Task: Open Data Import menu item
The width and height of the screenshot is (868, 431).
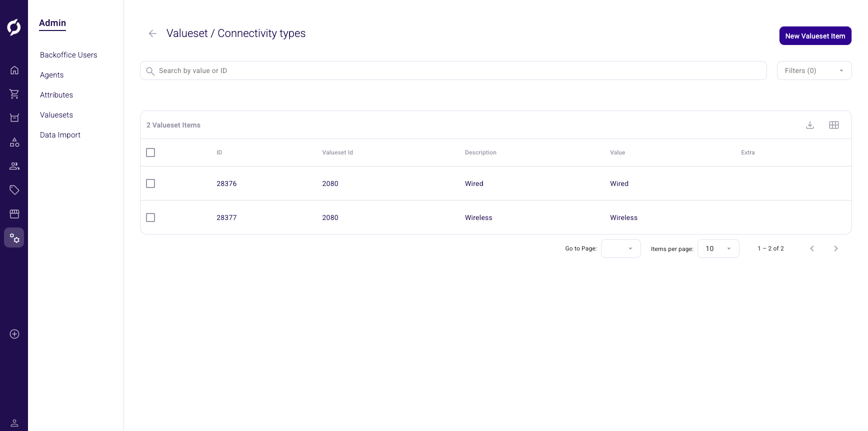Action: (x=60, y=135)
